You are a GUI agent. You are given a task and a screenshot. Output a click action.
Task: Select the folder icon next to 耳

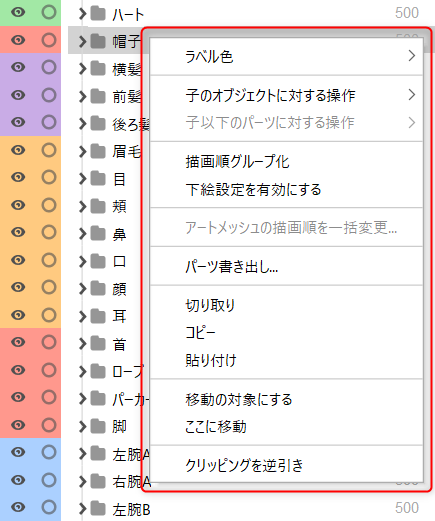pos(98,316)
